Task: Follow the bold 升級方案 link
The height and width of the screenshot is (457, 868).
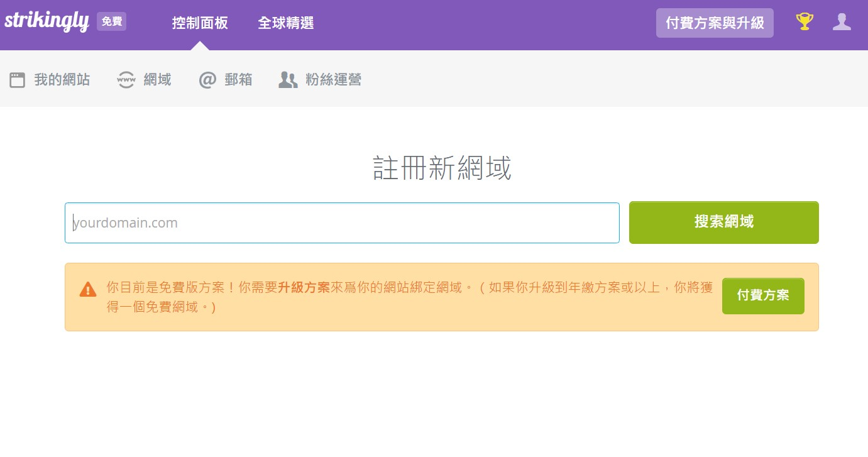Action: coord(304,288)
